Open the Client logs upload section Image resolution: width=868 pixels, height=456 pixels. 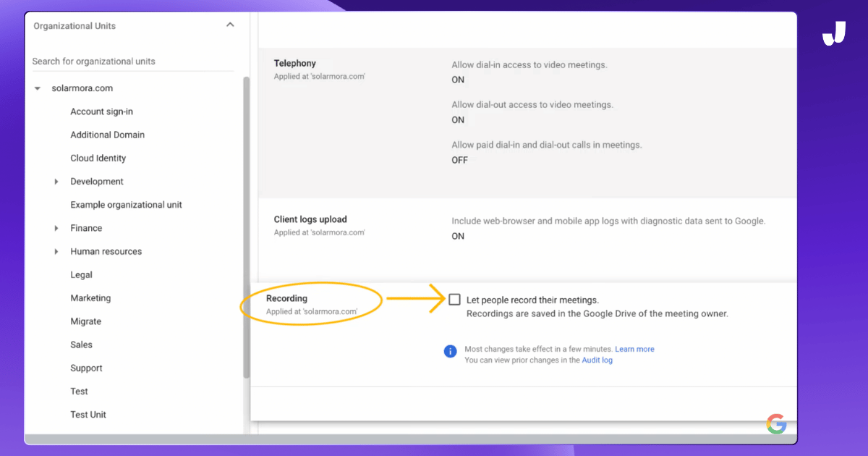(x=310, y=219)
